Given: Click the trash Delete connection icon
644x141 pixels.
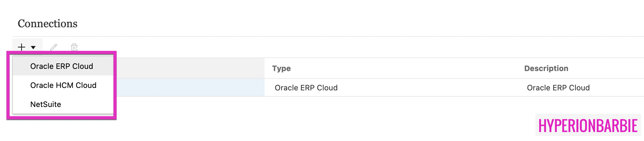Looking at the screenshot, I should click(x=74, y=47).
